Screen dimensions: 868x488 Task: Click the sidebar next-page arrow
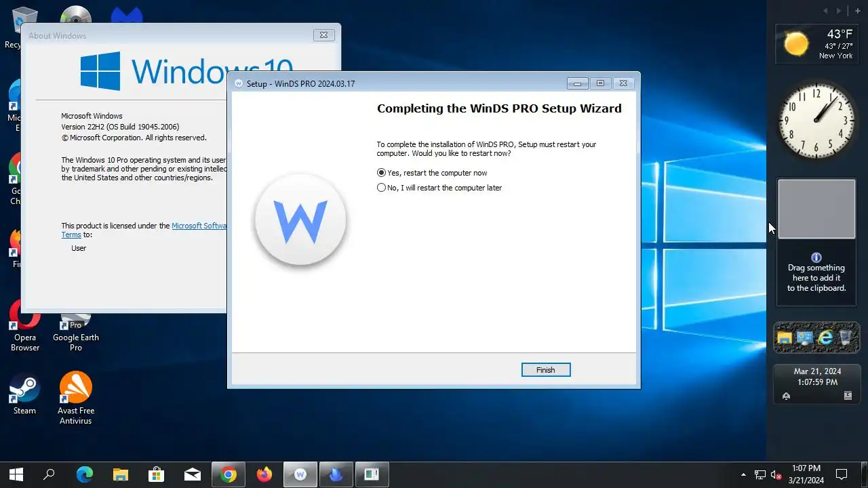(839, 11)
